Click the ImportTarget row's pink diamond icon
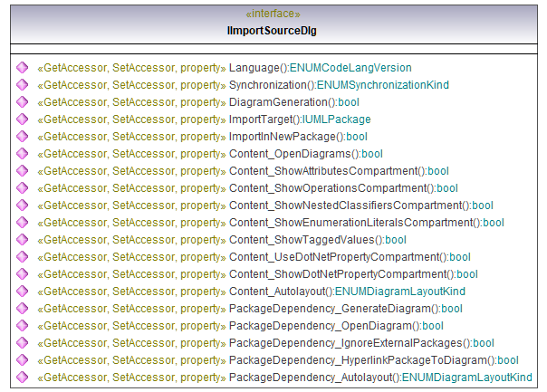 pos(22,120)
